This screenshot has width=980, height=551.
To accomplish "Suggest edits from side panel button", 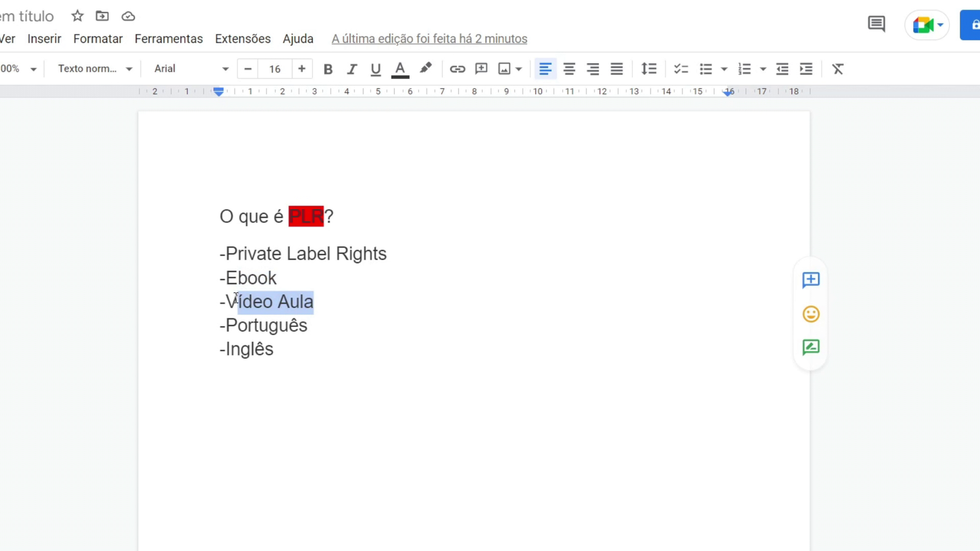I will 810,347.
